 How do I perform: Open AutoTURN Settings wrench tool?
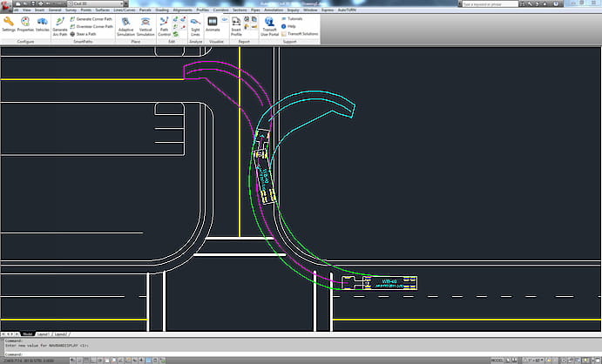pos(9,24)
